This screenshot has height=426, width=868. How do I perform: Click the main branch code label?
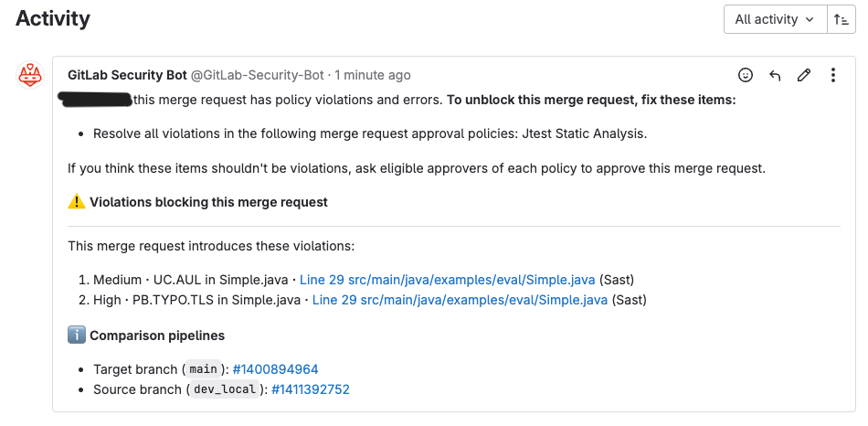point(203,369)
